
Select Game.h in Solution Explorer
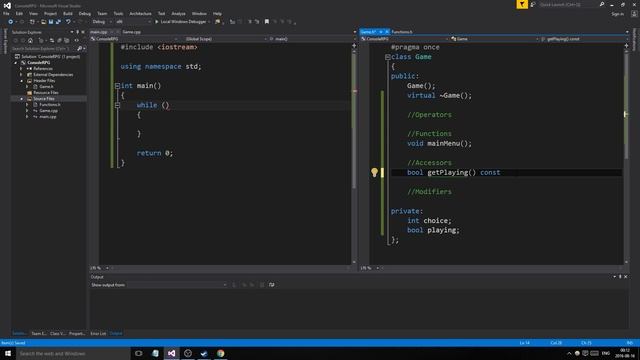pyautogui.click(x=46, y=87)
